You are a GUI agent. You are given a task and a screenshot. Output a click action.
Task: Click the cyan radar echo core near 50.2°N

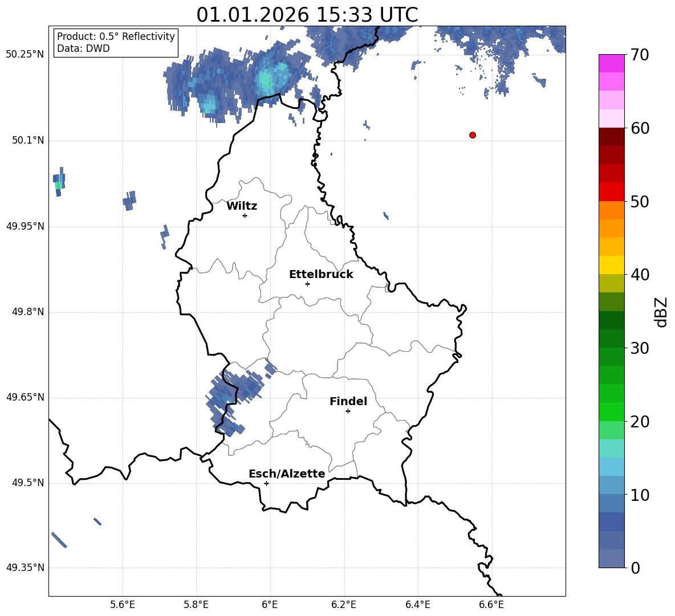pyautogui.click(x=266, y=79)
